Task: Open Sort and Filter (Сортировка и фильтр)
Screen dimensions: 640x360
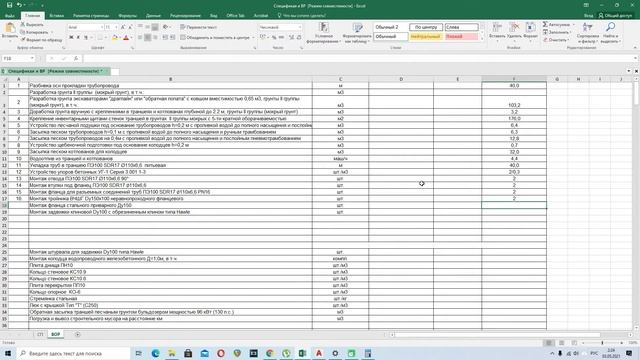Action: tap(588, 33)
